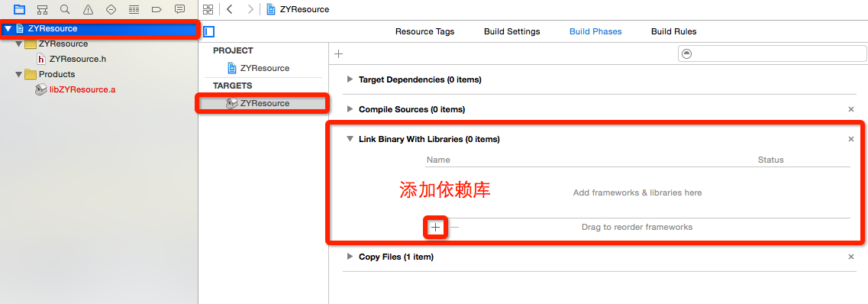Screen dimensions: 868x304
Task: Hide the project and targets list sidebar
Action: [208, 31]
